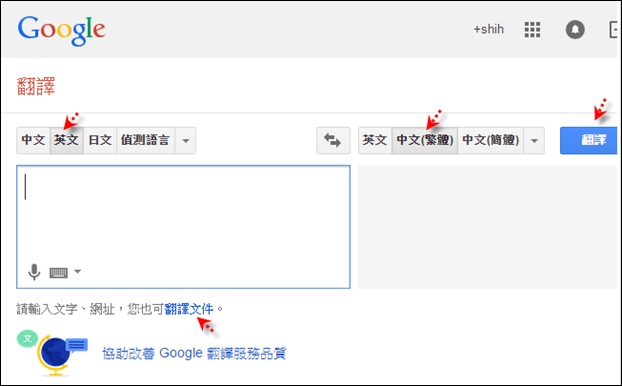Viewport: 622px width, 386px height.
Task: Select 中文 as source language
Action: pos(33,140)
